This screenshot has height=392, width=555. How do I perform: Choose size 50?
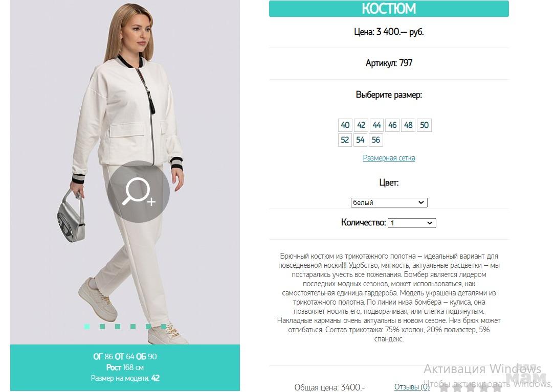(x=424, y=125)
